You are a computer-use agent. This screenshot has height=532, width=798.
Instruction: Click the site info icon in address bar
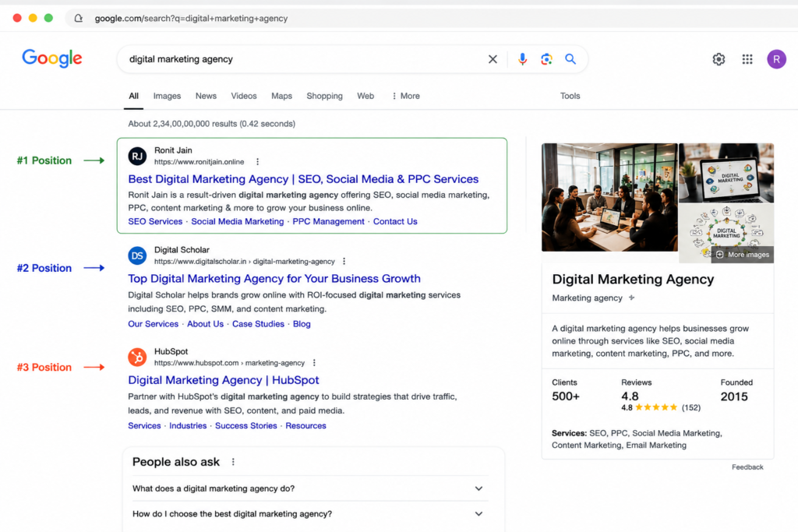(79, 19)
